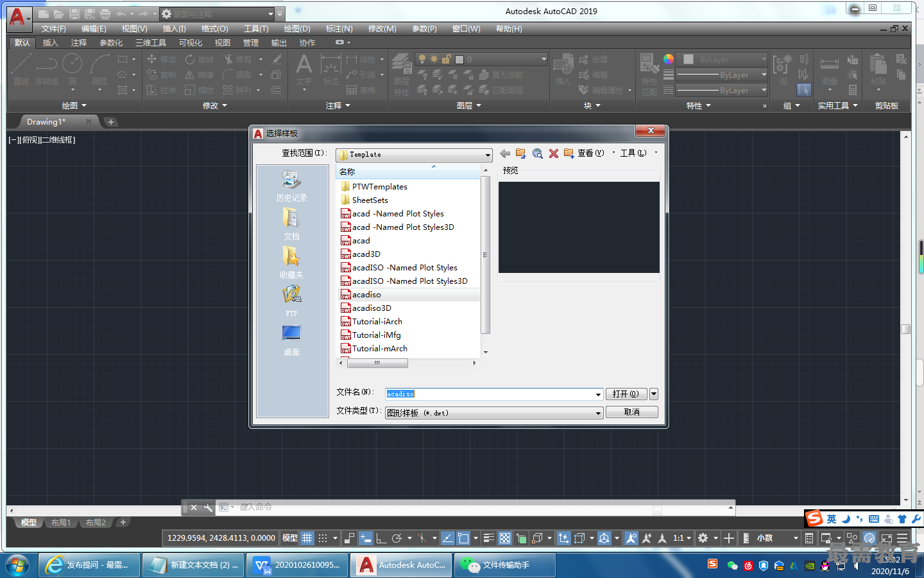Create a new folder in the dialog

[569, 153]
